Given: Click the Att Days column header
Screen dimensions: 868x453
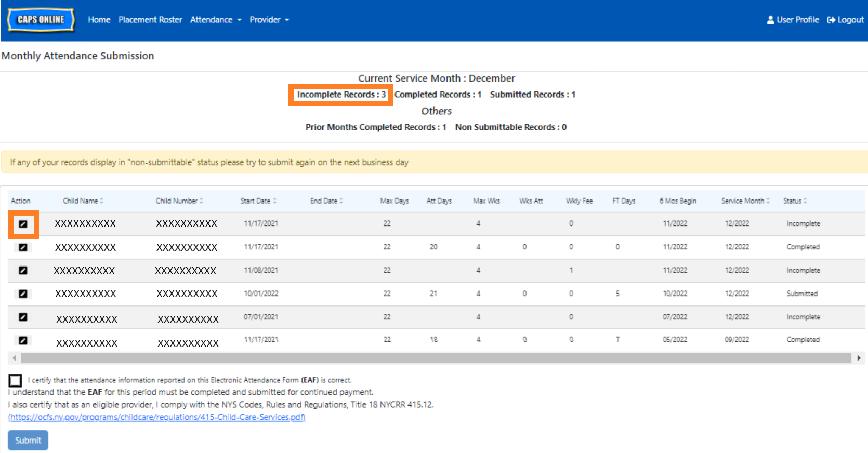Looking at the screenshot, I should [x=439, y=201].
